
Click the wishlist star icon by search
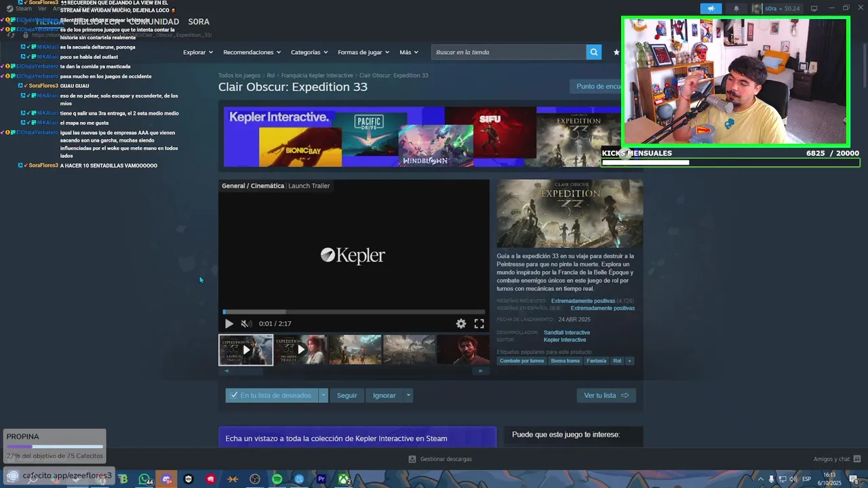click(616, 52)
